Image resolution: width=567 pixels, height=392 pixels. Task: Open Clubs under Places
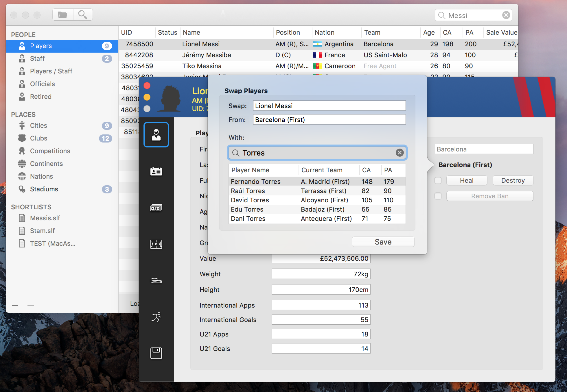pos(62,138)
